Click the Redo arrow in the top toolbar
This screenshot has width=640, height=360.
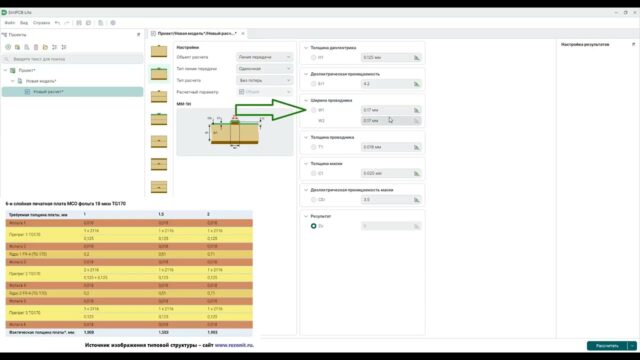point(67,23)
